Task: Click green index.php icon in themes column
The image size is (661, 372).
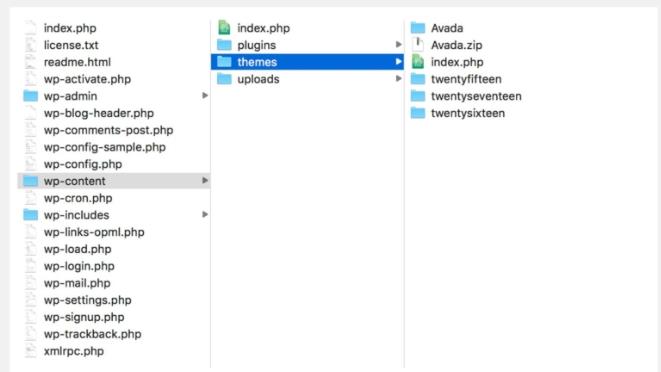Action: 418,62
